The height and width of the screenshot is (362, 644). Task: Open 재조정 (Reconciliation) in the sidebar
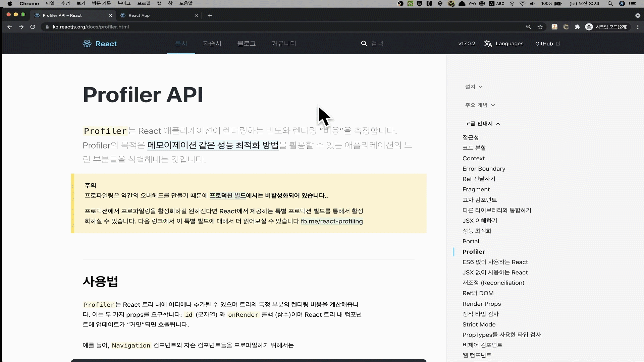tap(493, 283)
